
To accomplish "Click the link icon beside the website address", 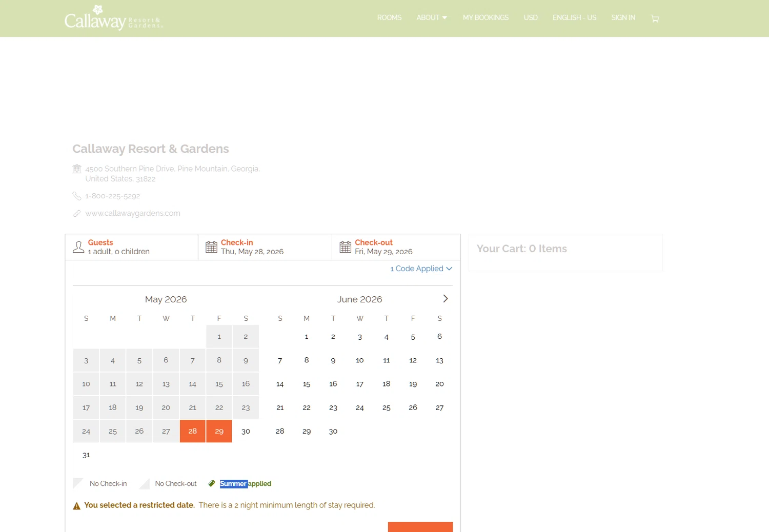I will click(x=77, y=213).
